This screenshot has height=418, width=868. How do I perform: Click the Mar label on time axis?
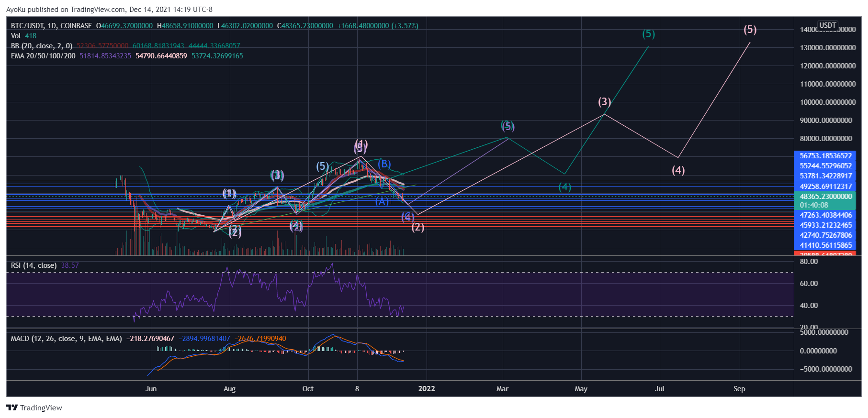click(502, 389)
